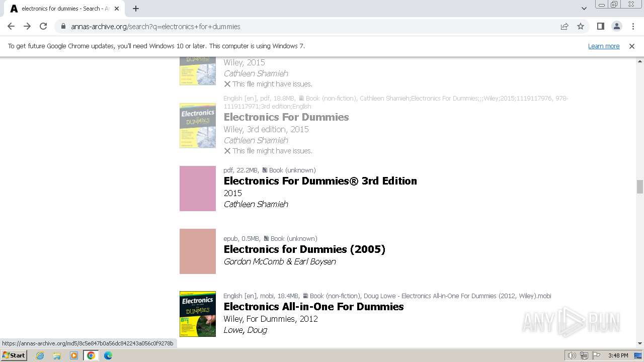Image resolution: width=644 pixels, height=362 pixels.
Task: Open Chrome three-dot menu
Action: pyautogui.click(x=632, y=26)
